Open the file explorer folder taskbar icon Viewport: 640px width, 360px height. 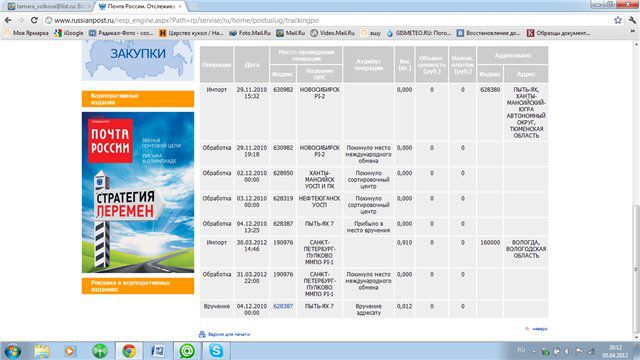[42, 351]
